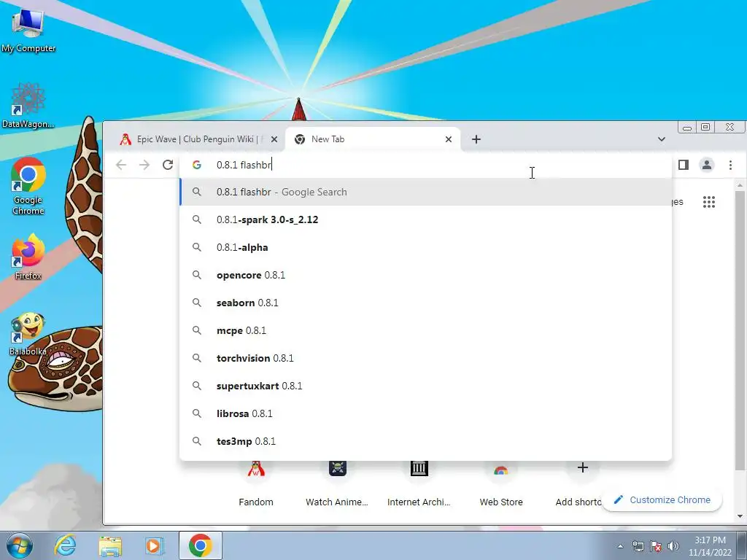Close the New Tab tab

click(x=449, y=139)
